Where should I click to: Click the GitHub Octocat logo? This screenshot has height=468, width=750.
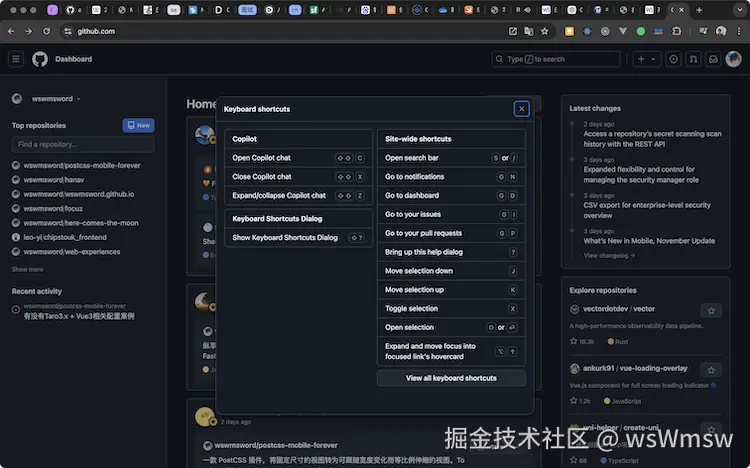pyautogui.click(x=40, y=59)
